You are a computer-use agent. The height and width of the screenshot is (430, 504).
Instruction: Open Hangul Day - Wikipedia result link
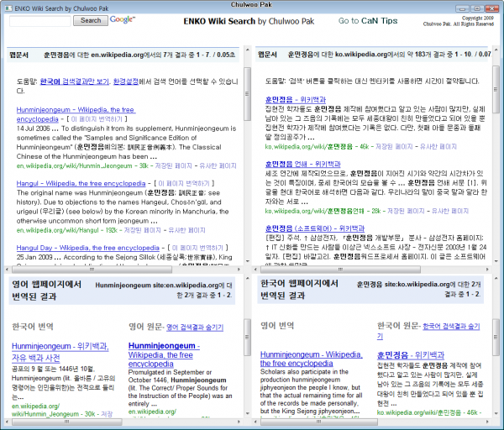click(87, 248)
